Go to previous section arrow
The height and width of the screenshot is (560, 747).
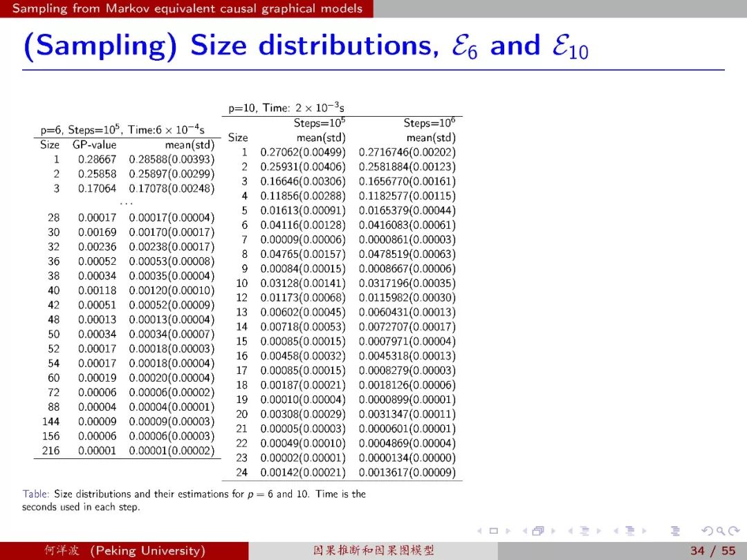pos(616,530)
